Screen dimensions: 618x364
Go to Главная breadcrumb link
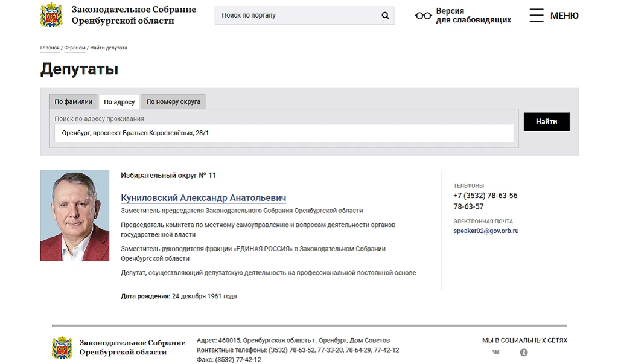click(x=49, y=48)
